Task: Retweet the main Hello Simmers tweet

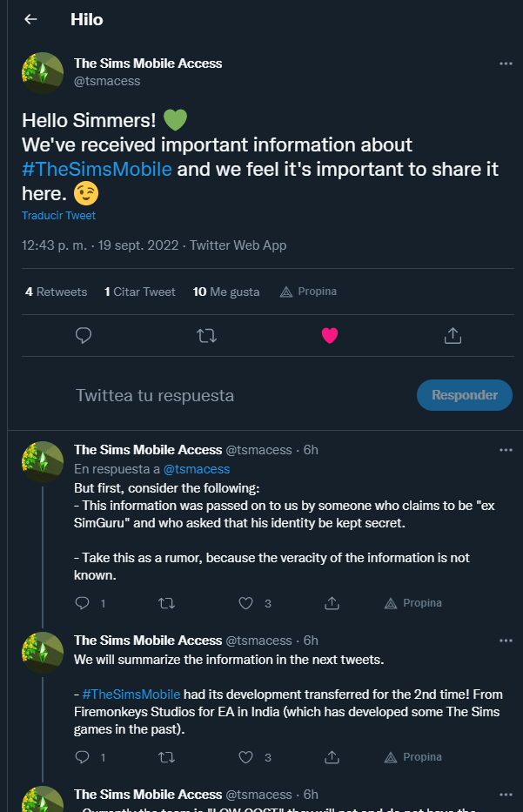Action: 207,335
